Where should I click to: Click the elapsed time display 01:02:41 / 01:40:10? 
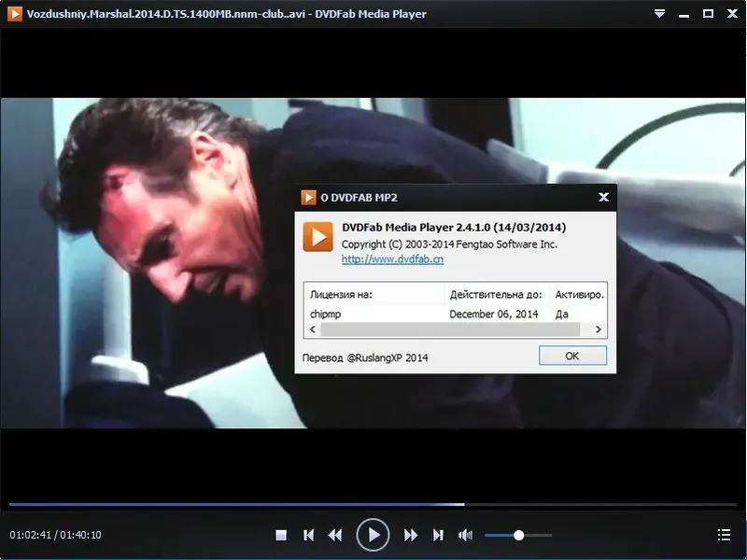(x=55, y=535)
